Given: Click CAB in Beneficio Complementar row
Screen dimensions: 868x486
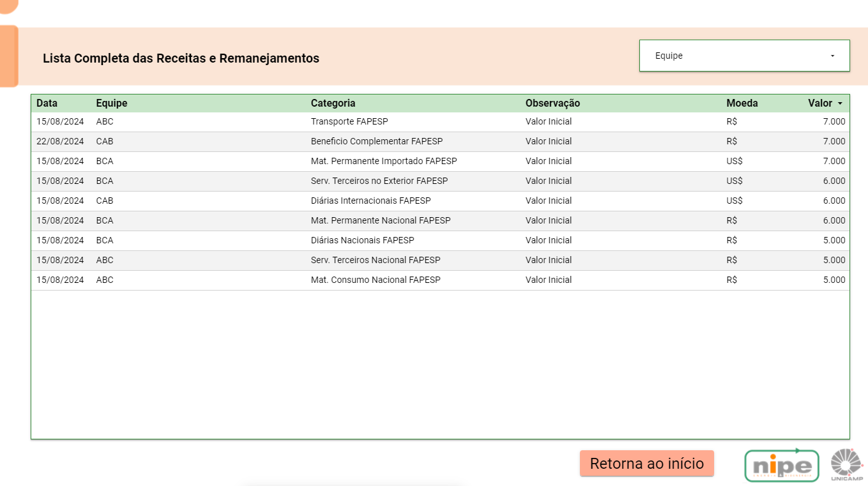Looking at the screenshot, I should [105, 141].
